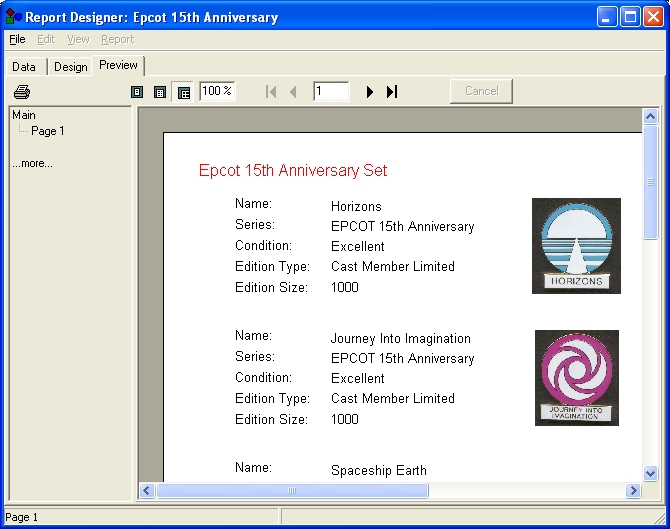This screenshot has height=529, width=670.
Task: Select Page 1 in the outline tree
Action: [47, 131]
